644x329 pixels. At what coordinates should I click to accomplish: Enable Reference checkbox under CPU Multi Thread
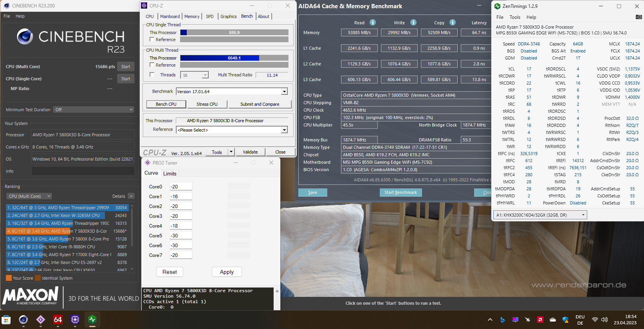(x=152, y=65)
